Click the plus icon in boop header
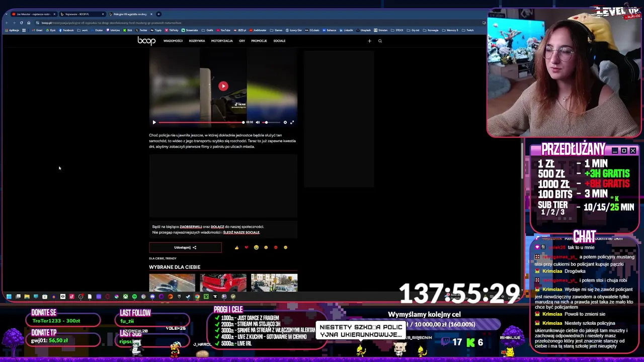 coord(369,41)
